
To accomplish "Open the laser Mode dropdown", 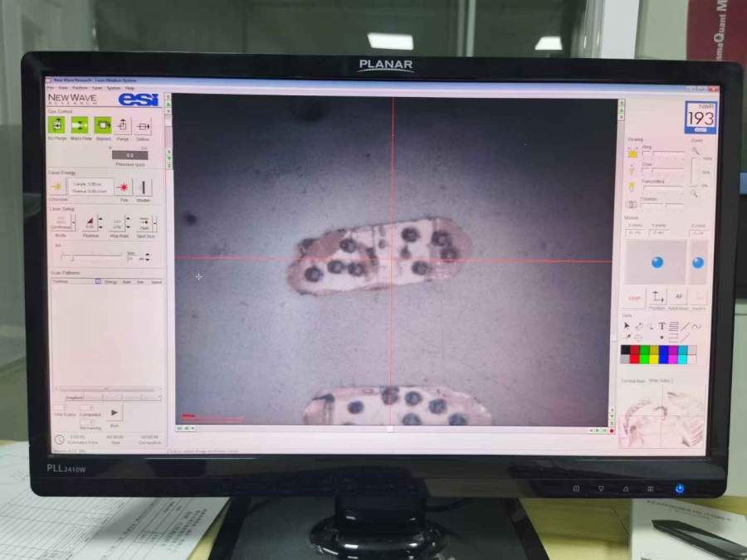I will tap(73, 222).
